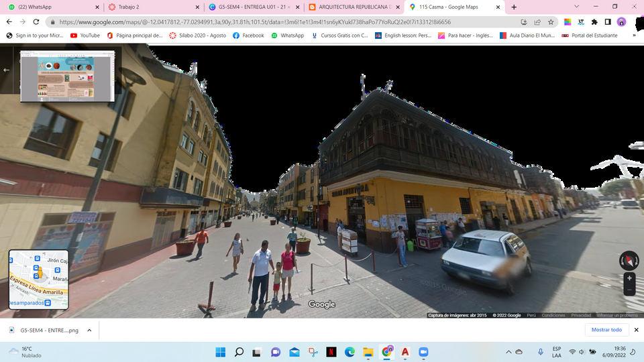Viewport: 644px width, 362px height.
Task: Open the Mail app on taskbar
Action: click(x=294, y=352)
